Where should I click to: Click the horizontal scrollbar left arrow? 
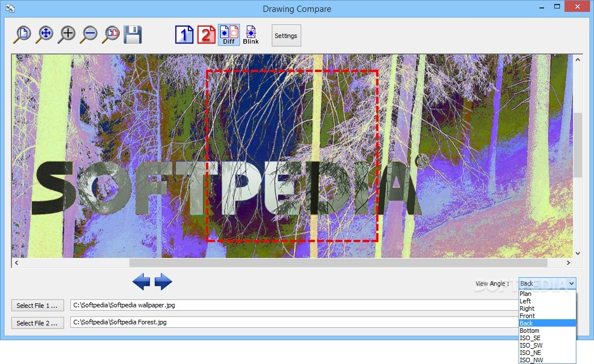click(16, 263)
